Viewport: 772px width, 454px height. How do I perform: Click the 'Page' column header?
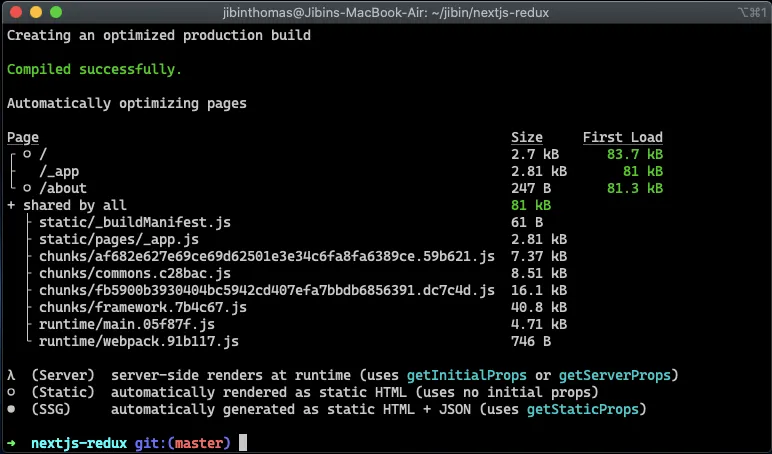pos(23,137)
